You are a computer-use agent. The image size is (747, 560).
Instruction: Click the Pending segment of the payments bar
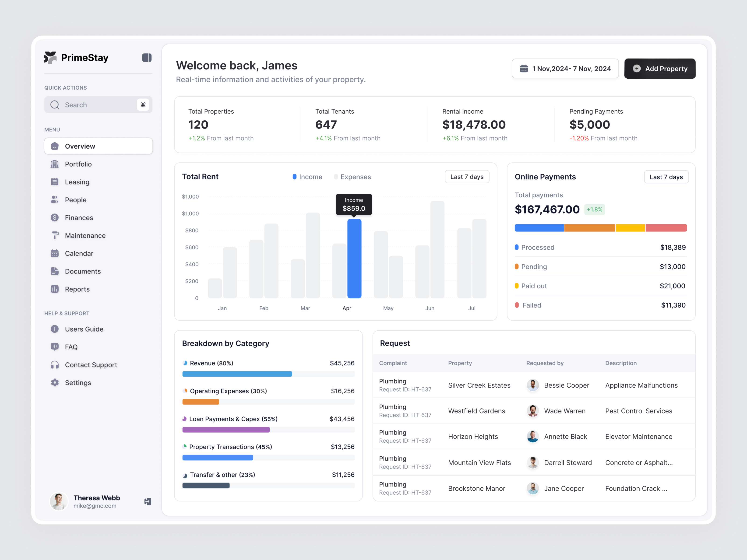pos(590,228)
